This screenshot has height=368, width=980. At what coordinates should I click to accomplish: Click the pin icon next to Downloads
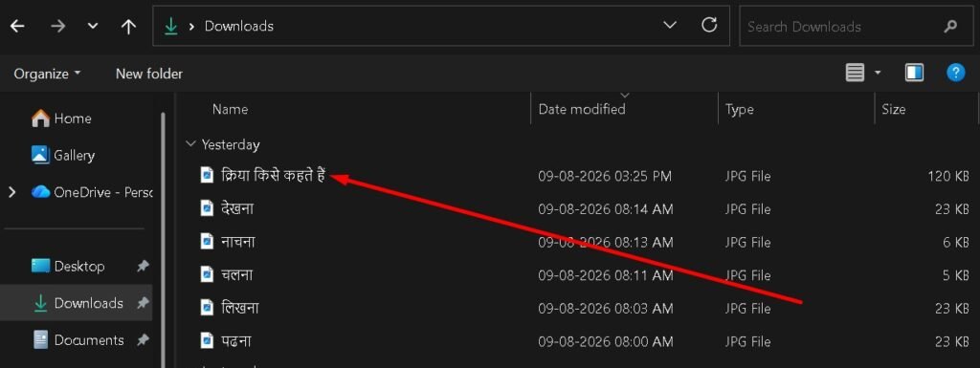[x=143, y=303]
